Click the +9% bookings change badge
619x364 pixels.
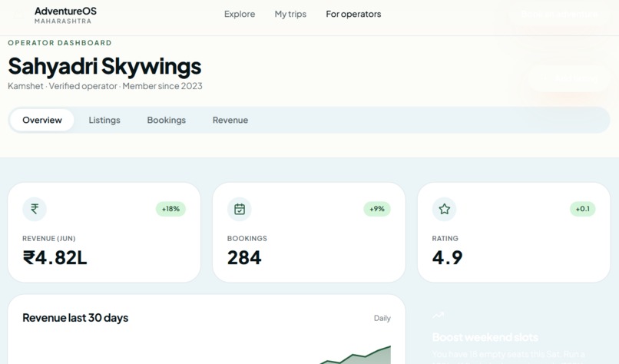click(x=377, y=209)
